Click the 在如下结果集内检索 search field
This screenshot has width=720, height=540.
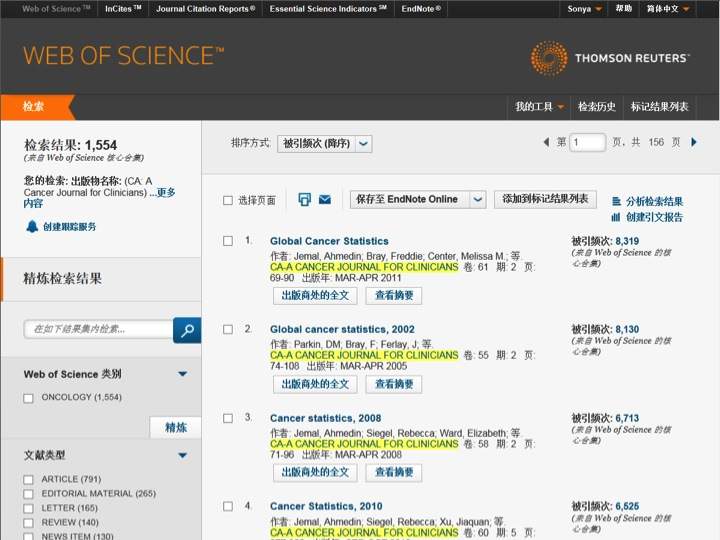tap(98, 329)
